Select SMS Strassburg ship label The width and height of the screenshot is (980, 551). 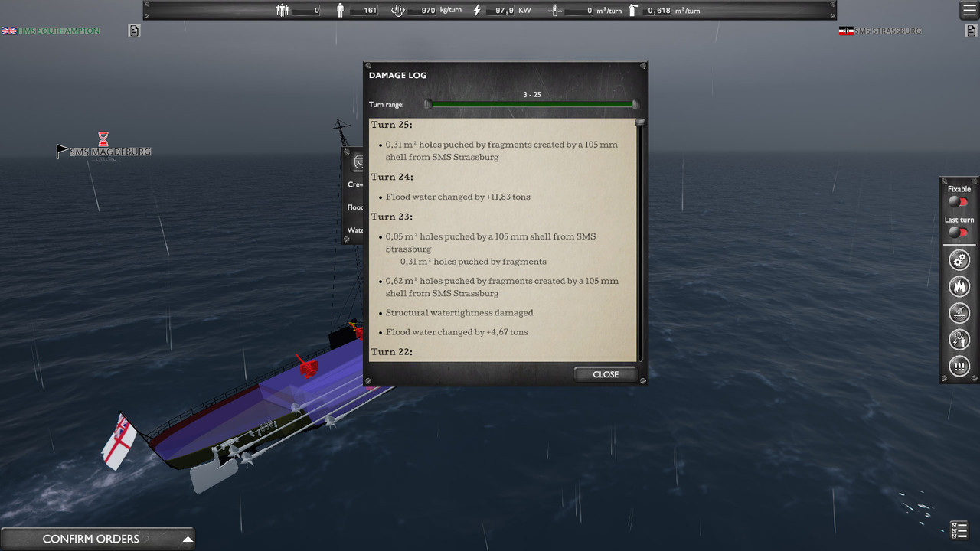click(887, 31)
